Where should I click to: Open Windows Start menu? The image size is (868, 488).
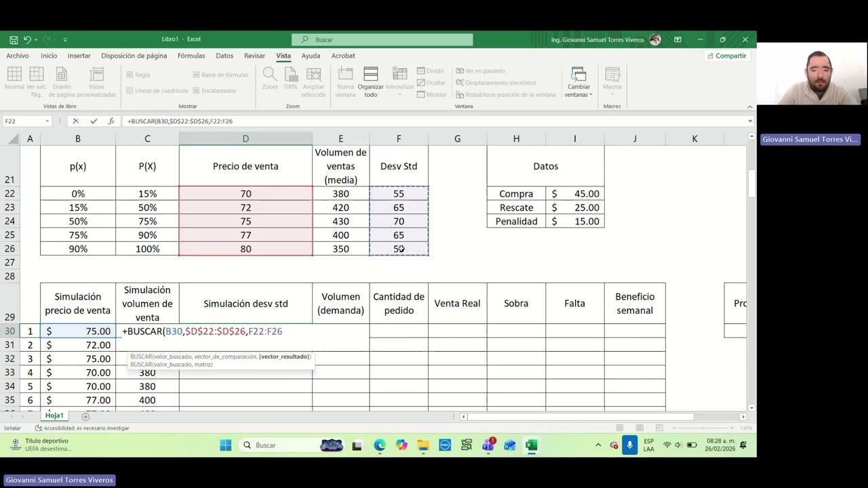(x=226, y=445)
